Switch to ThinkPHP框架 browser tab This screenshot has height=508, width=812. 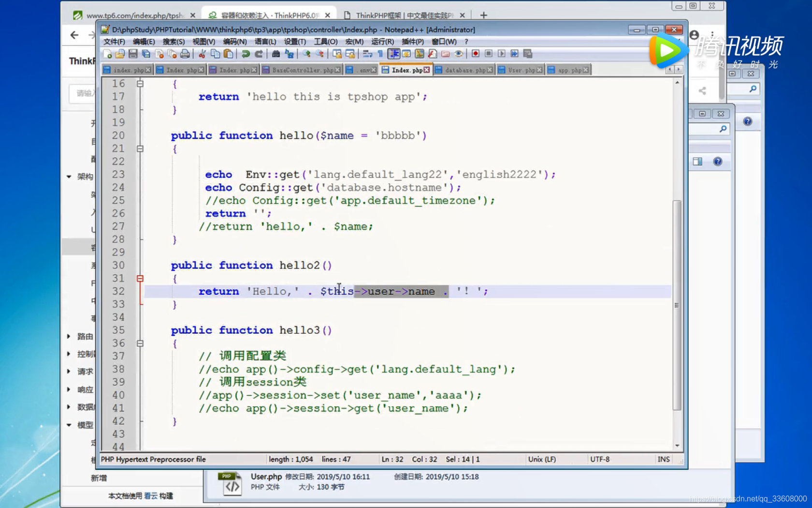[404, 15]
